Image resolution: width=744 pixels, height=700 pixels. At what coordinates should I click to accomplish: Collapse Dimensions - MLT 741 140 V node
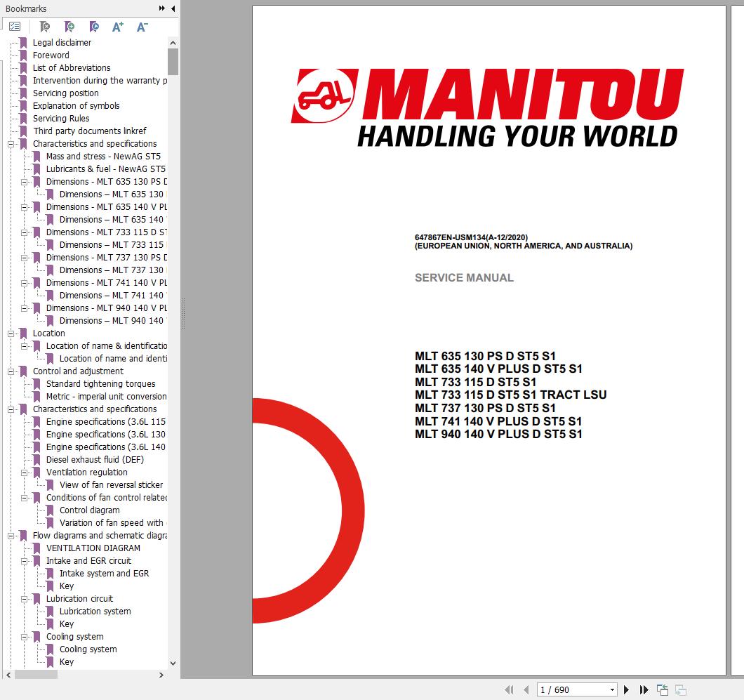[24, 283]
